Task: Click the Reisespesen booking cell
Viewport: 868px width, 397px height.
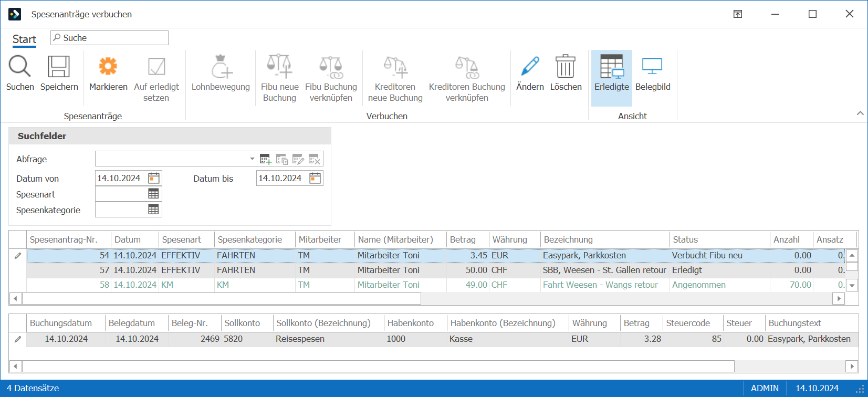Action: pos(329,339)
